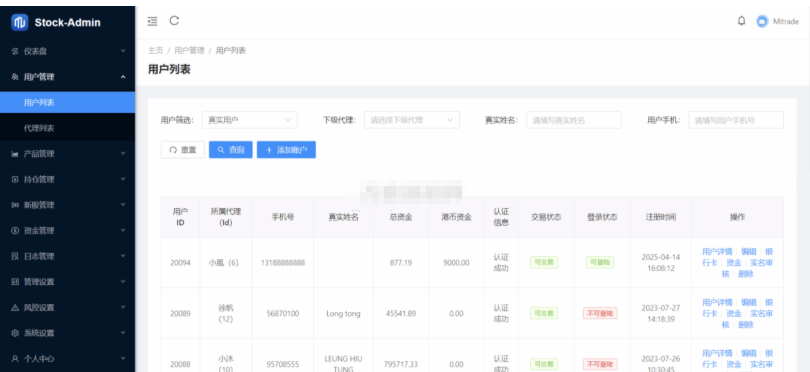Viewport: 810px width, 372px height.
Task: Click HKD funds value 9000.00
Action: point(457,262)
